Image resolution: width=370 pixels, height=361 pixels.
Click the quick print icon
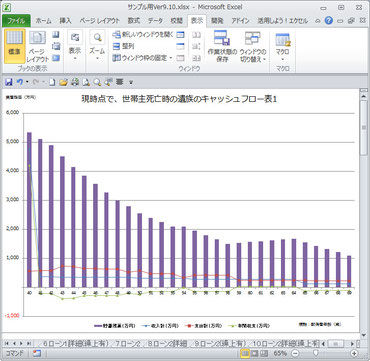75,82
